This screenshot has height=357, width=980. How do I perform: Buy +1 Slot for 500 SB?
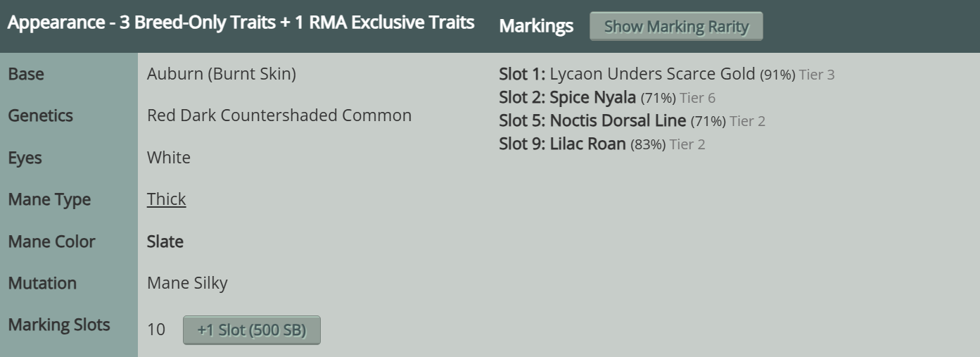tap(251, 330)
